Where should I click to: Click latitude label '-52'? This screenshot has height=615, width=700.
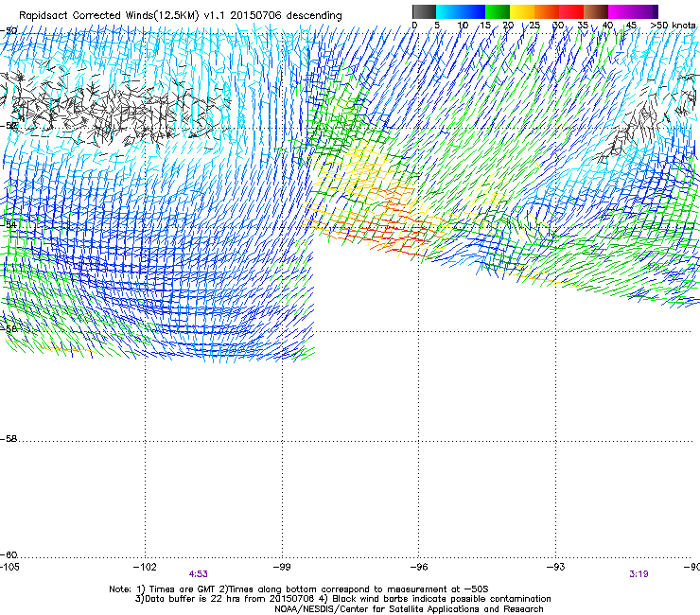(9, 126)
